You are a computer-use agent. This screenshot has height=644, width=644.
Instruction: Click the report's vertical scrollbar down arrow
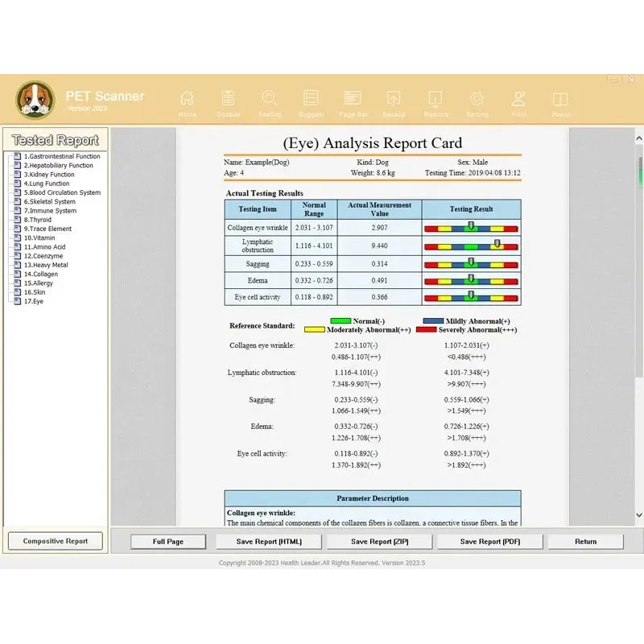pyautogui.click(x=640, y=515)
